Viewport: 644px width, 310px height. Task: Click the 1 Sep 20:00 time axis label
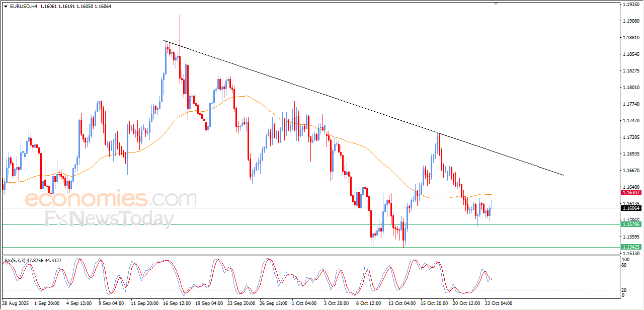46,303
